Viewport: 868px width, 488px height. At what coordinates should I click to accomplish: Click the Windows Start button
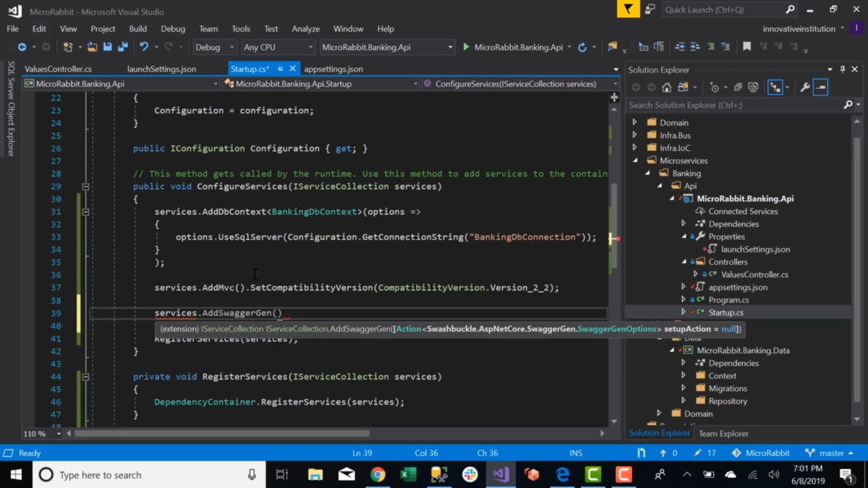(x=16, y=475)
